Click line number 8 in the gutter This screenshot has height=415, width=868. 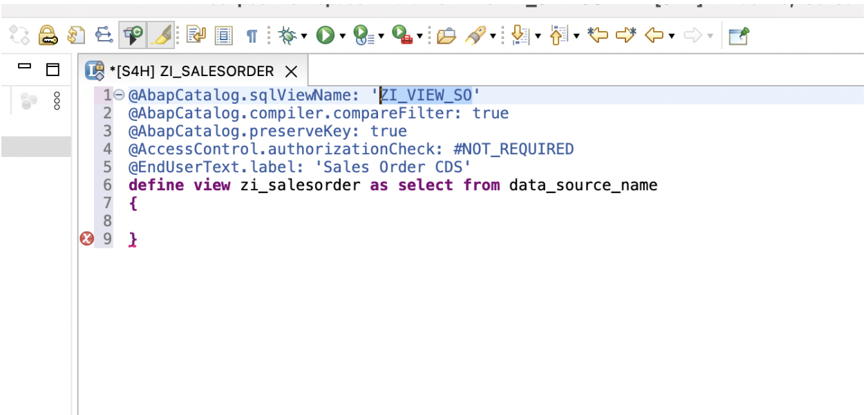point(107,221)
